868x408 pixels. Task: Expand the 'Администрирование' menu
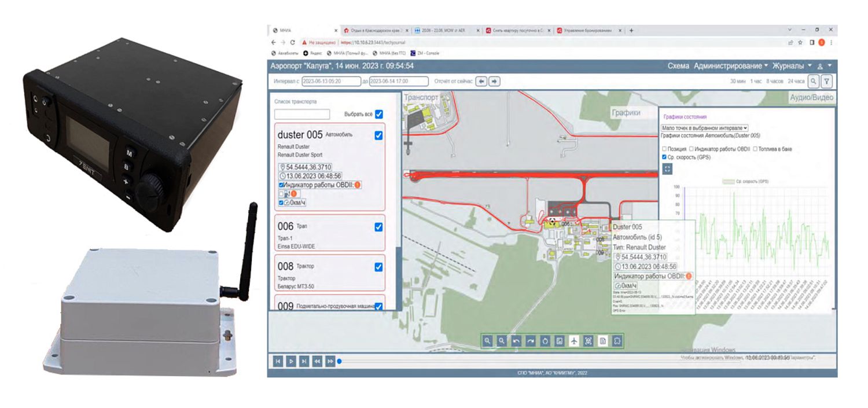click(731, 66)
